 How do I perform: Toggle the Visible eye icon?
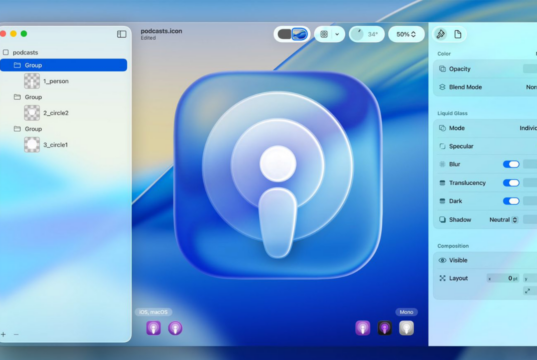pyautogui.click(x=442, y=260)
